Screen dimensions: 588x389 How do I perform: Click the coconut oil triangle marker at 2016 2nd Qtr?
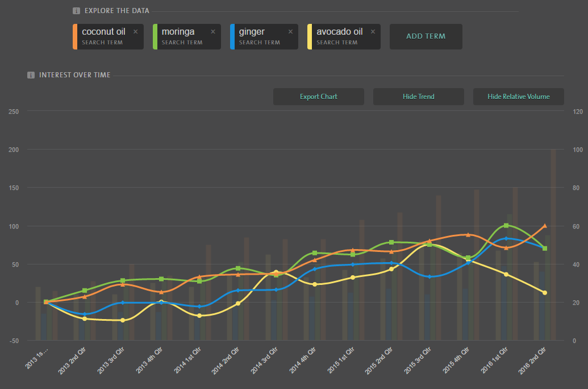click(545, 226)
